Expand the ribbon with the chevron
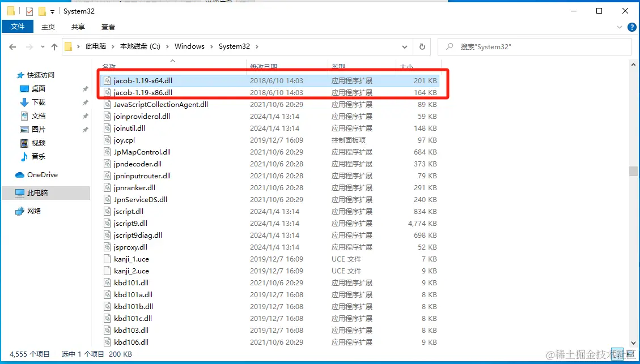 click(x=620, y=27)
